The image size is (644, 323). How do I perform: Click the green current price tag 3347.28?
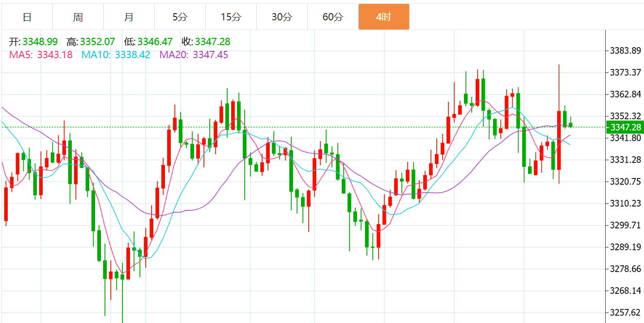click(x=625, y=127)
